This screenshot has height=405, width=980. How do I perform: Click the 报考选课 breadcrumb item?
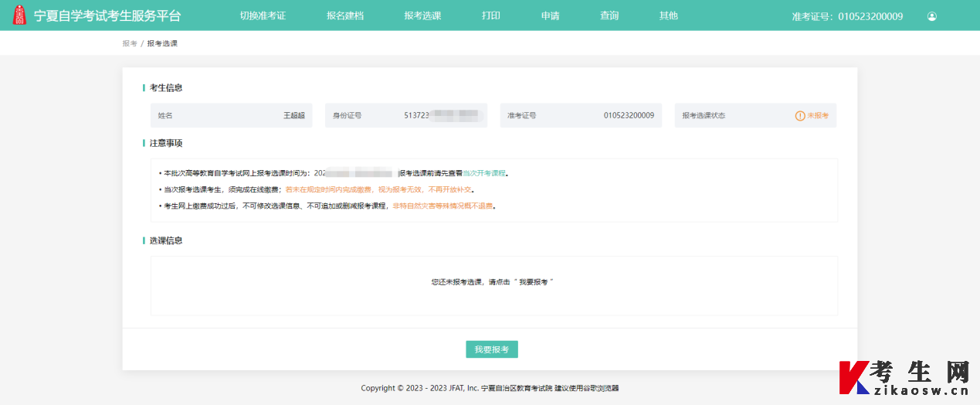[x=162, y=43]
